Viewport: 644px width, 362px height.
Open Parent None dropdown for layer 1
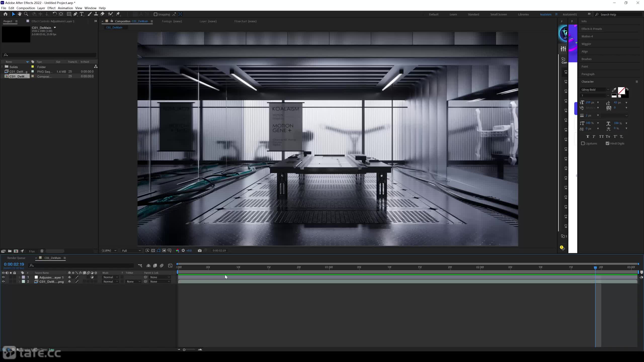[x=160, y=277]
